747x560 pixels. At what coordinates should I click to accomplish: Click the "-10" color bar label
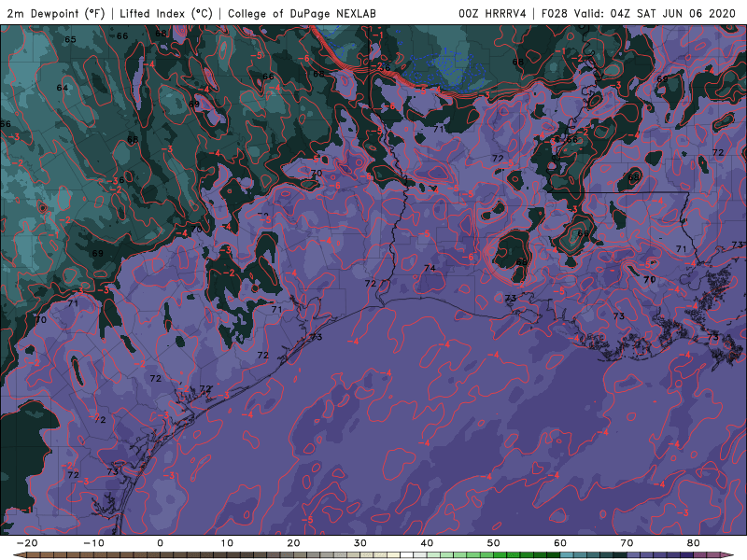[93, 543]
